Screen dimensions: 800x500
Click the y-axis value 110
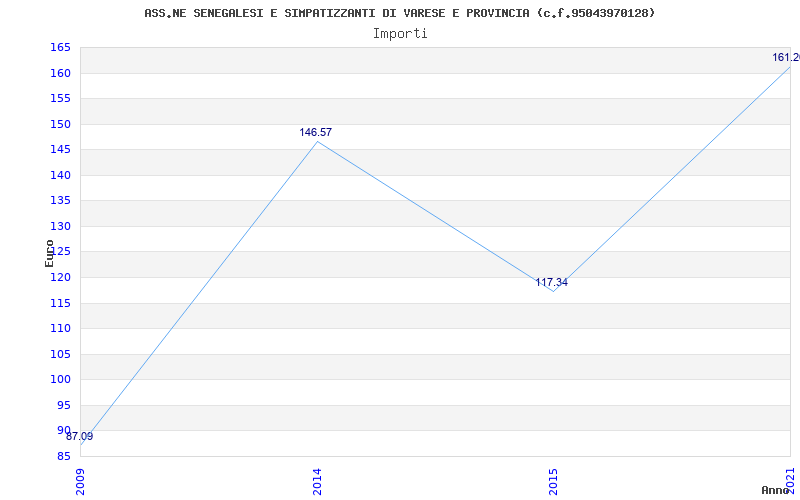point(60,329)
